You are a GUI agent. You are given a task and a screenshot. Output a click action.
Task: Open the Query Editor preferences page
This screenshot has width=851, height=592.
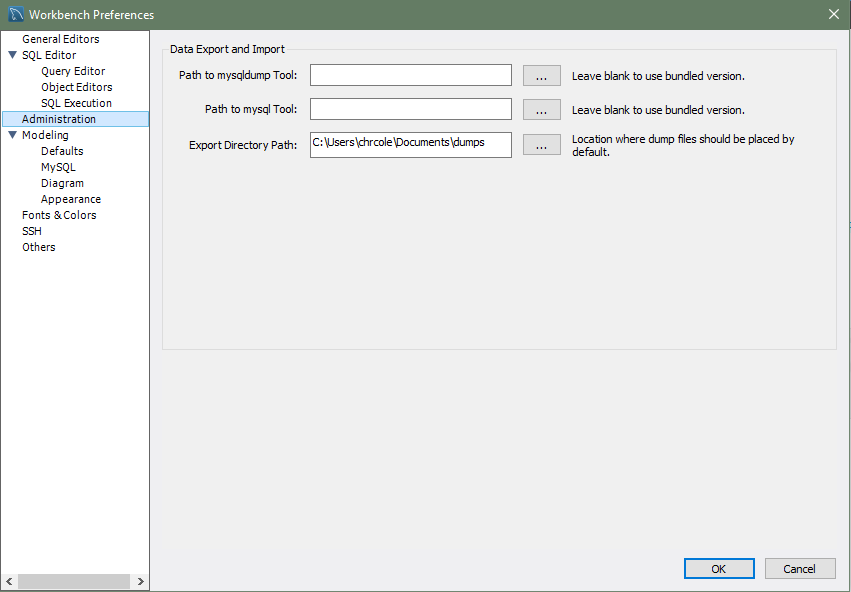pos(73,71)
